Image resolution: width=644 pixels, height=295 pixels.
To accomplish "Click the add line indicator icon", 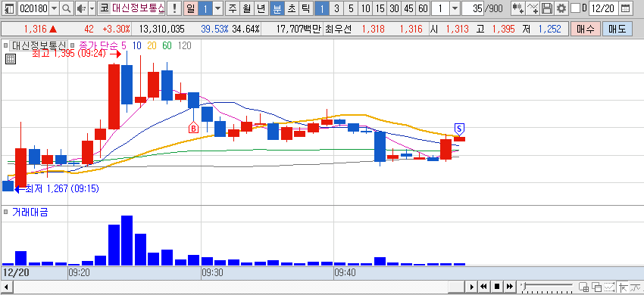I will [x=533, y=8].
